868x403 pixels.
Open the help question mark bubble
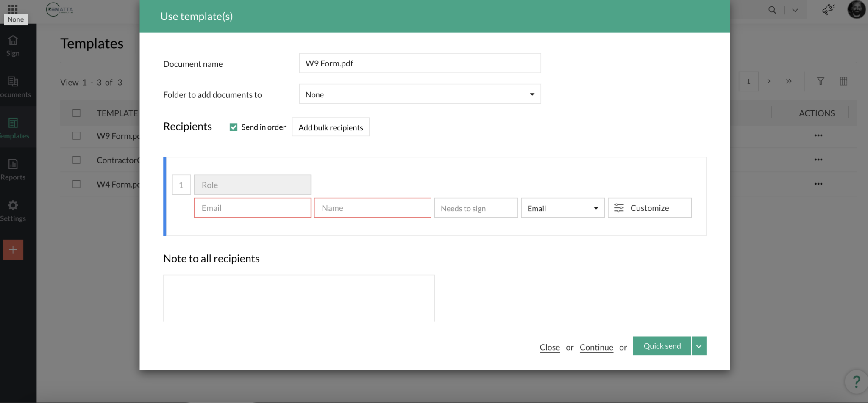(x=856, y=381)
